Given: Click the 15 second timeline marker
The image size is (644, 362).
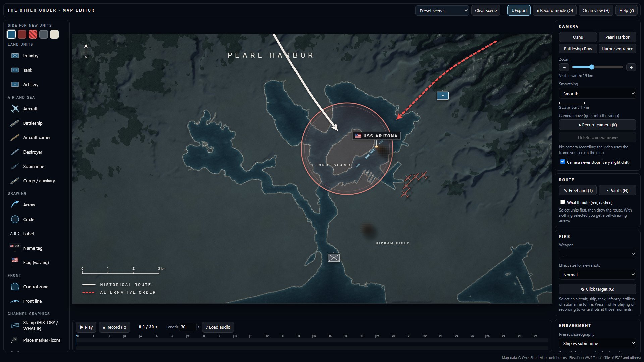Looking at the screenshot, I should click(314, 336).
